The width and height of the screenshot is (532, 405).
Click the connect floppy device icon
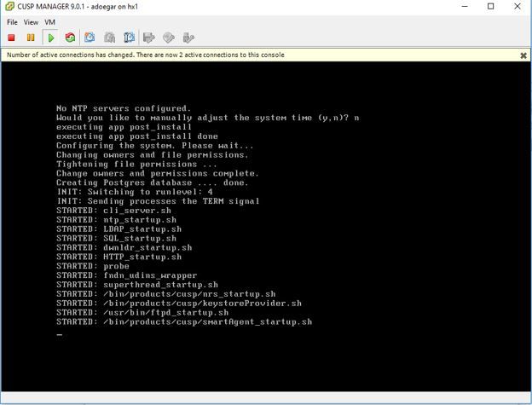click(x=149, y=38)
